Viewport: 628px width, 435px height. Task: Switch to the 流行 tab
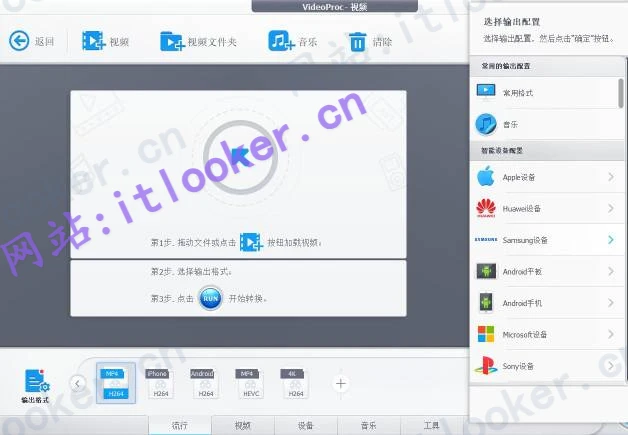180,425
